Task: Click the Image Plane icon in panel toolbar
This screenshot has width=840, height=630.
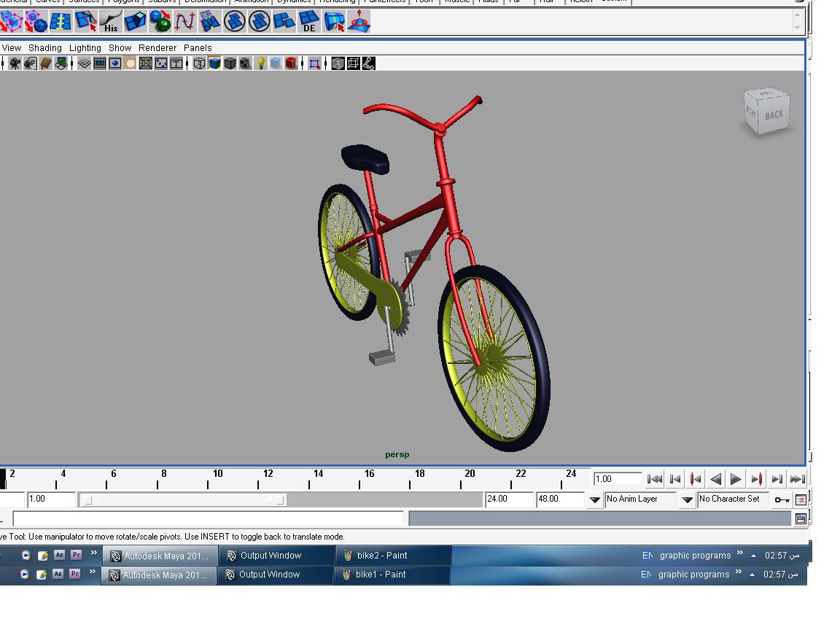Action: [61, 63]
